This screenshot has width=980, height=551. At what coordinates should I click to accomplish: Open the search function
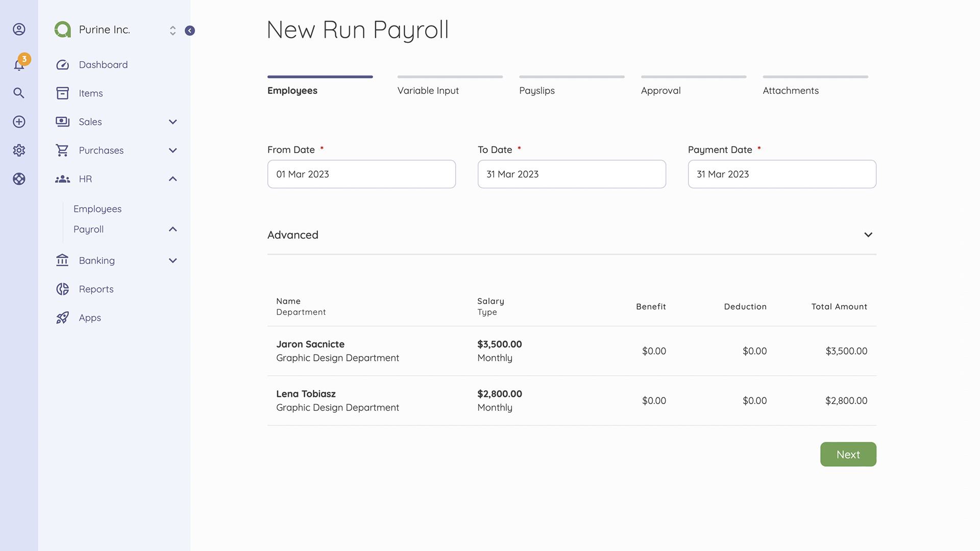[x=19, y=93]
